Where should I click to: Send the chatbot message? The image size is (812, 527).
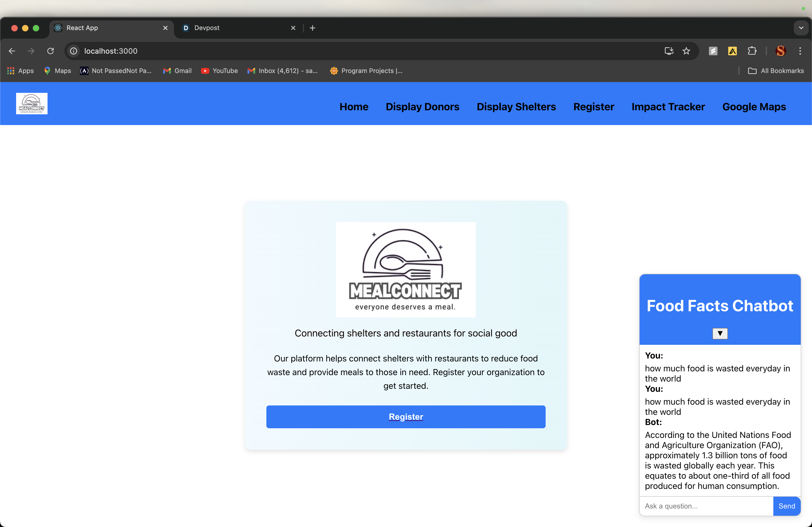coord(786,506)
